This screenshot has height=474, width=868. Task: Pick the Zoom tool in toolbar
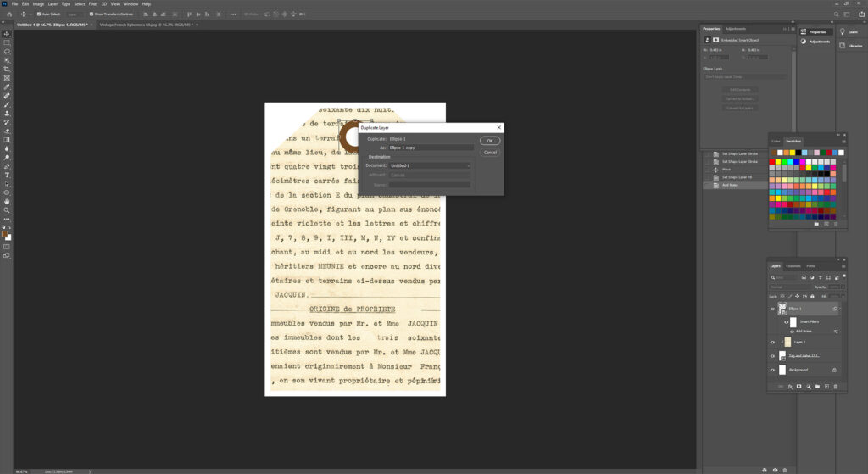point(7,210)
